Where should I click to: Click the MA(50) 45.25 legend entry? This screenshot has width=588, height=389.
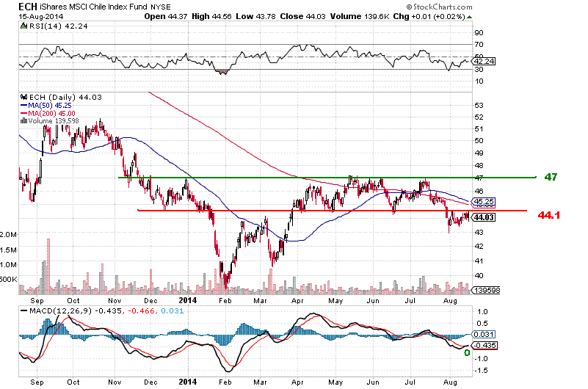50,106
